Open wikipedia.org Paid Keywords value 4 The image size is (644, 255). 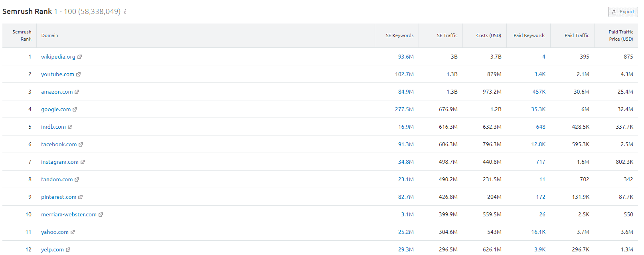tap(543, 57)
